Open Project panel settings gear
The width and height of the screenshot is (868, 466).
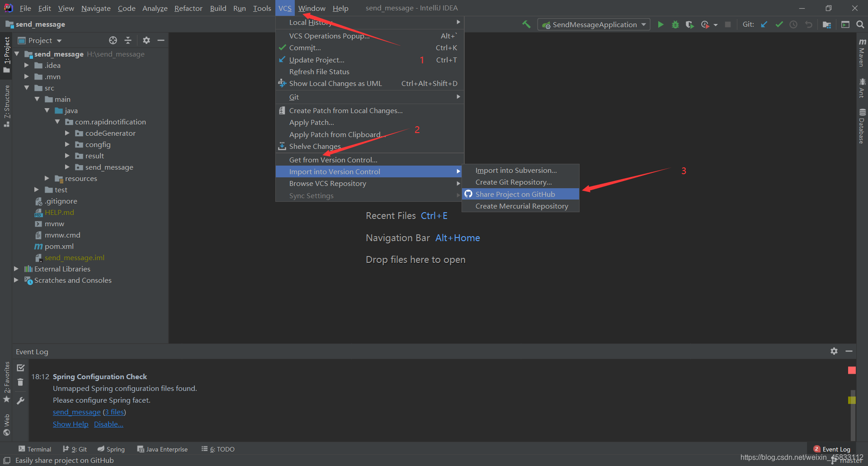click(x=146, y=40)
